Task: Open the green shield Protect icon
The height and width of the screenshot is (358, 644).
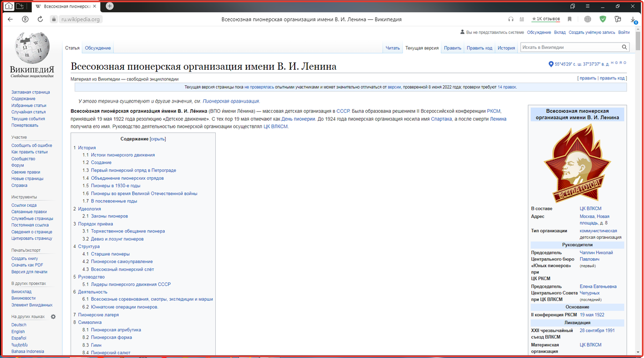Action: click(x=603, y=19)
